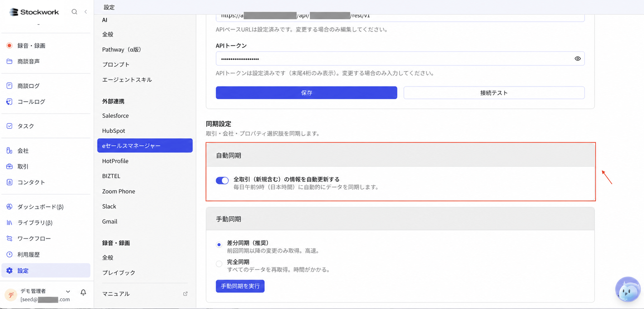Click the APIトークン input field
The image size is (644, 309).
pos(400,59)
